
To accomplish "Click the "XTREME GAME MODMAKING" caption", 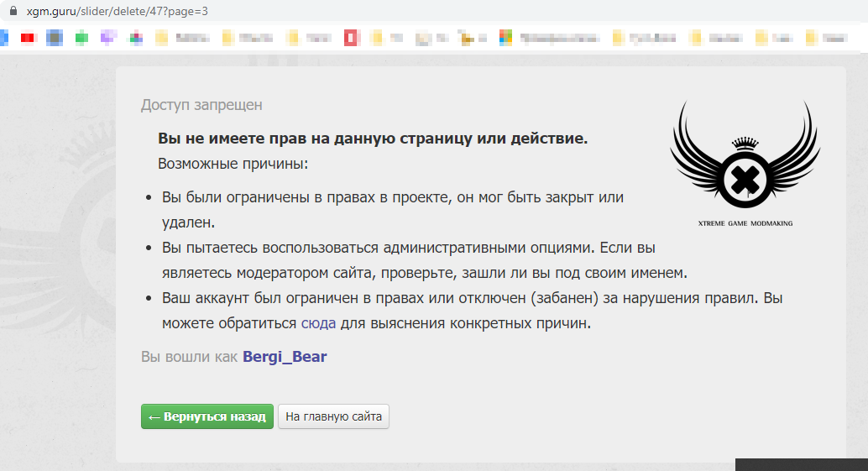I will coord(745,223).
